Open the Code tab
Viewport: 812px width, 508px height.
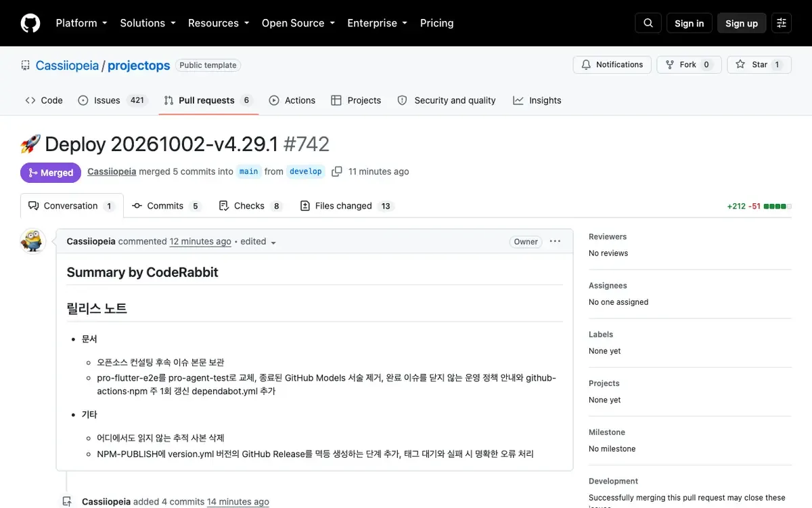(44, 100)
